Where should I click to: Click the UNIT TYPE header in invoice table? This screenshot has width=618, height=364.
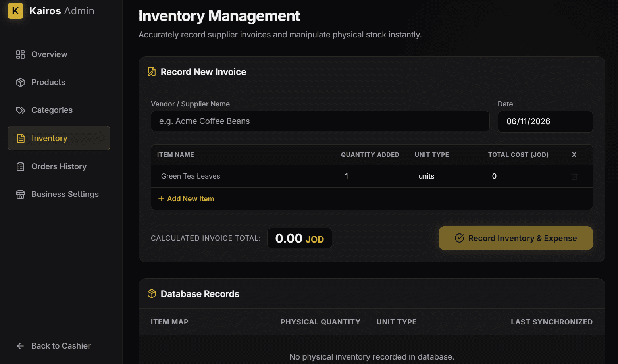(432, 155)
